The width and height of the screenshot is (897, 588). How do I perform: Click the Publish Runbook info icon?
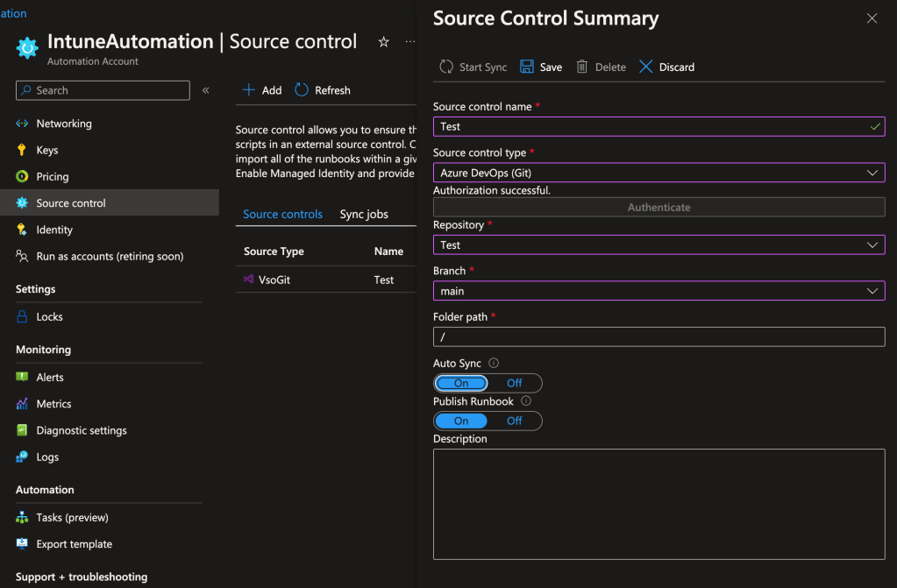pos(526,400)
